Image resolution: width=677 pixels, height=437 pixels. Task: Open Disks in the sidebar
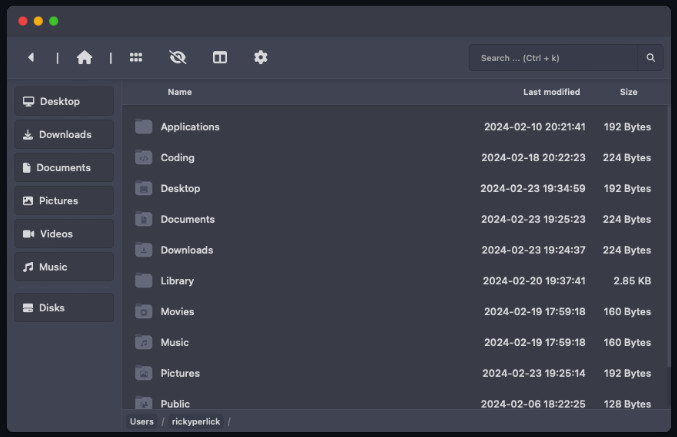[x=64, y=308]
